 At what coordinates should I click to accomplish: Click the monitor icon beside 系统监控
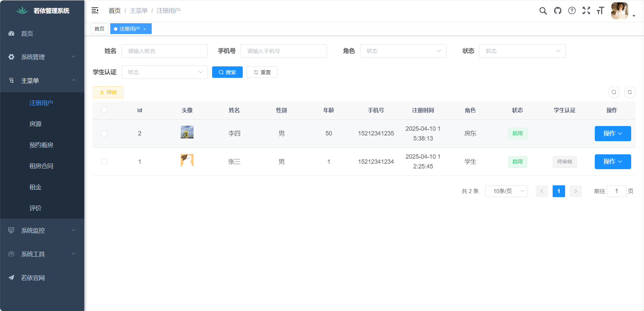point(11,230)
